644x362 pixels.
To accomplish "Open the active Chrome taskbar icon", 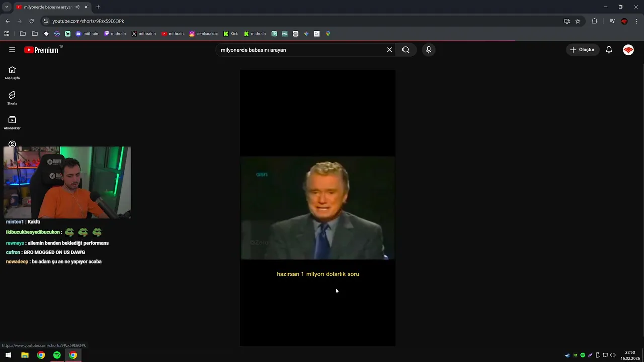I will click(x=73, y=355).
